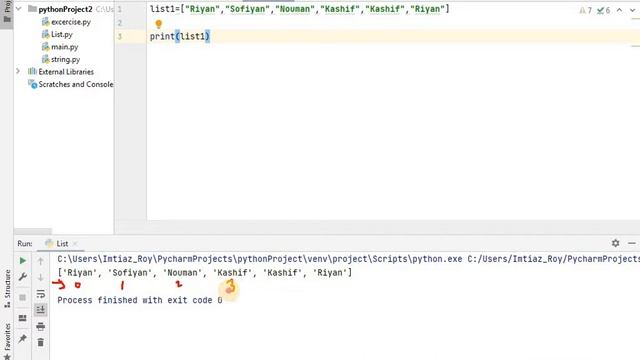Click the up arrow in Run toolbar

40,261
